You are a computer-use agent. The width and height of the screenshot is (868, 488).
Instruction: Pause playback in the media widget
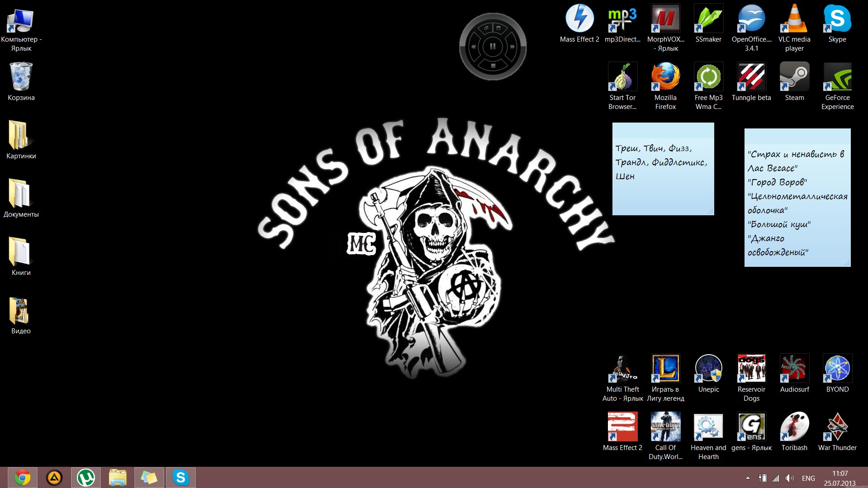pyautogui.click(x=493, y=46)
